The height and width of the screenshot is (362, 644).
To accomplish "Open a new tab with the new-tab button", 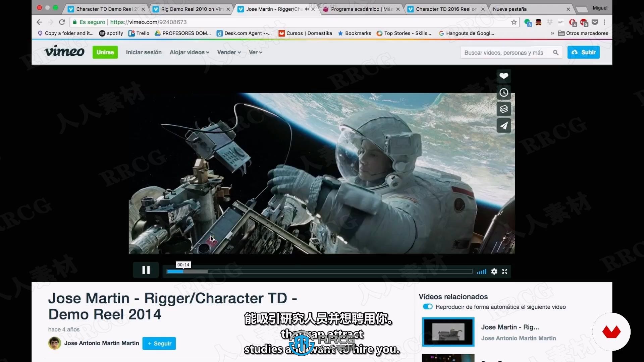I will (582, 9).
